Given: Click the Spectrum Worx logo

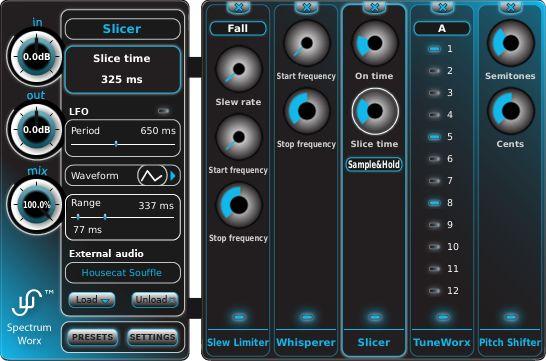Looking at the screenshot, I should (x=30, y=317).
